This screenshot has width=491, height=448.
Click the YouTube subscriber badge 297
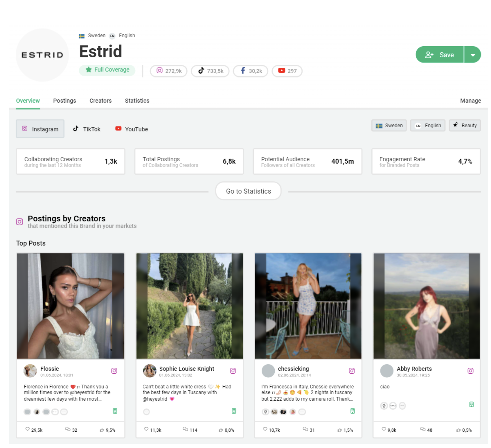click(x=287, y=71)
